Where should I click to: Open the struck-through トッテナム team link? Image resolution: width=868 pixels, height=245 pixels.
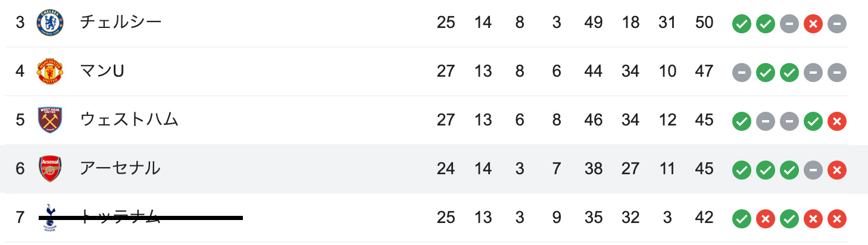pos(120,217)
